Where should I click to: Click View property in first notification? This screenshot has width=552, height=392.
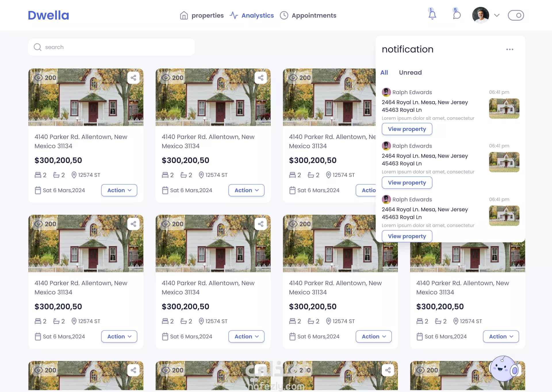(x=407, y=129)
